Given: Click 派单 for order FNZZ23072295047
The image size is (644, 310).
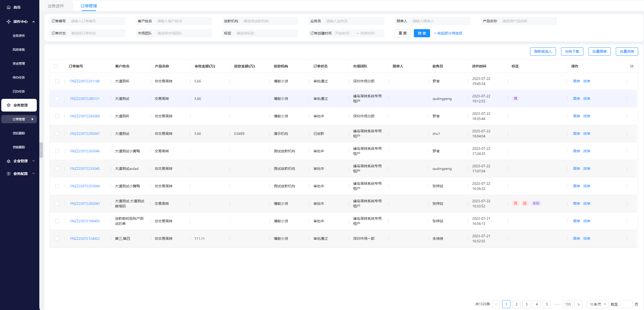Looking at the screenshot, I should click(587, 134).
